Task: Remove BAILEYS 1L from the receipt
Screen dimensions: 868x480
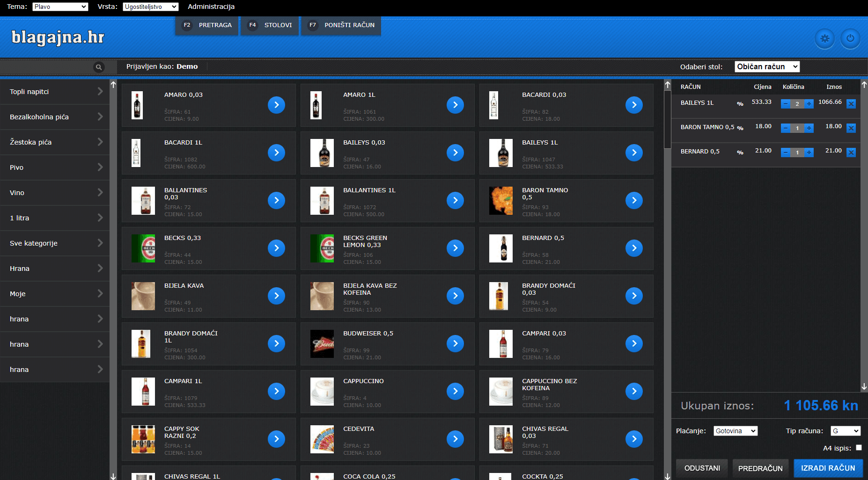Action: pyautogui.click(x=851, y=104)
